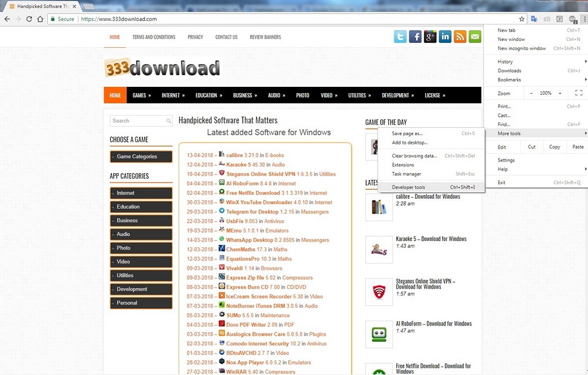Expand the INTERNET navigation menu

tap(173, 95)
